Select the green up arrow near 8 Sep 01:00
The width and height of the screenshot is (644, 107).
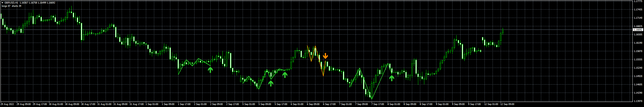[392, 78]
